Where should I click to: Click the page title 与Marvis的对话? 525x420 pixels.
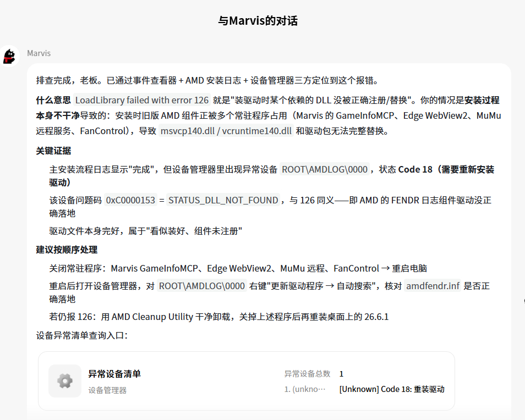pyautogui.click(x=258, y=21)
